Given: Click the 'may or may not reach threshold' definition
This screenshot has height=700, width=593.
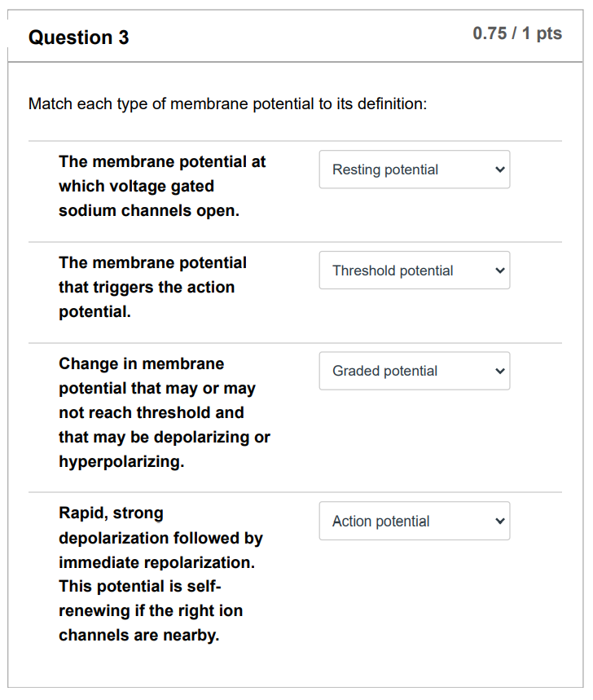Looking at the screenshot, I should click(x=156, y=388).
